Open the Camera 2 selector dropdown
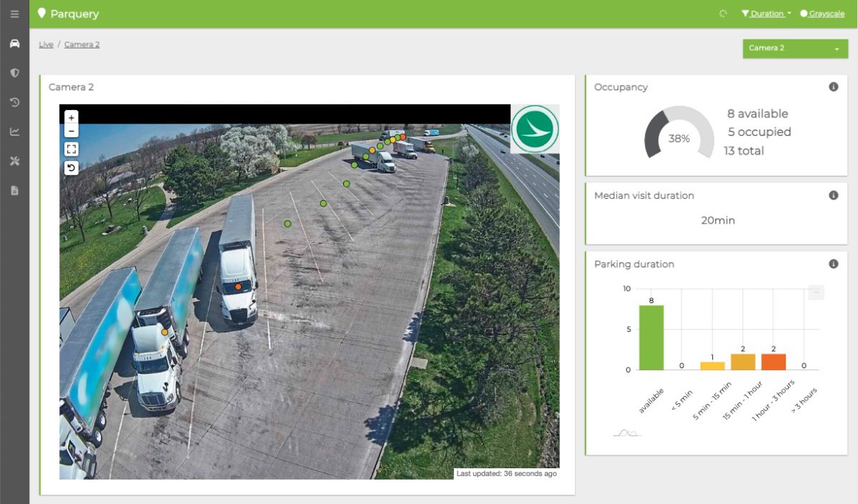Viewport: 858px width, 504px height. coord(795,49)
